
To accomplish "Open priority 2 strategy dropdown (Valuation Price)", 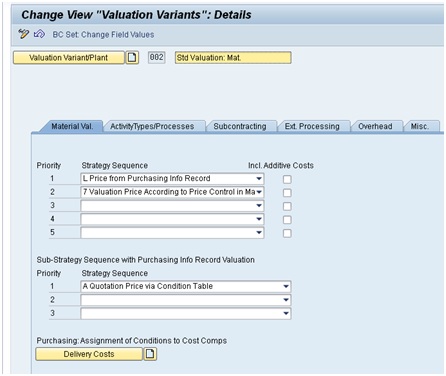I will pyautogui.click(x=172, y=192).
